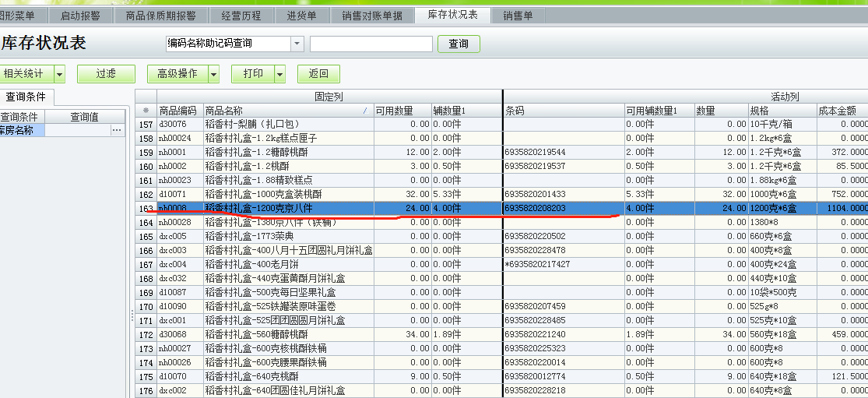
Task: Click the asterisk corner cell of the grid
Action: click(146, 111)
